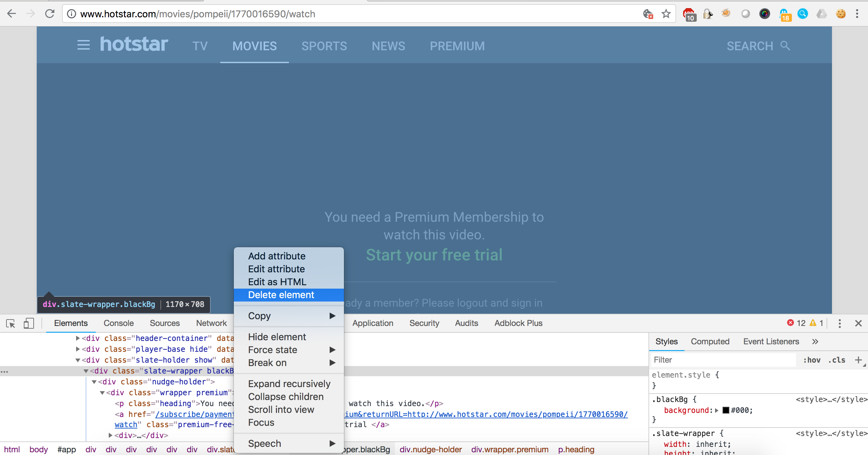Open the NEWS navigation link
The image size is (868, 455).
388,46
